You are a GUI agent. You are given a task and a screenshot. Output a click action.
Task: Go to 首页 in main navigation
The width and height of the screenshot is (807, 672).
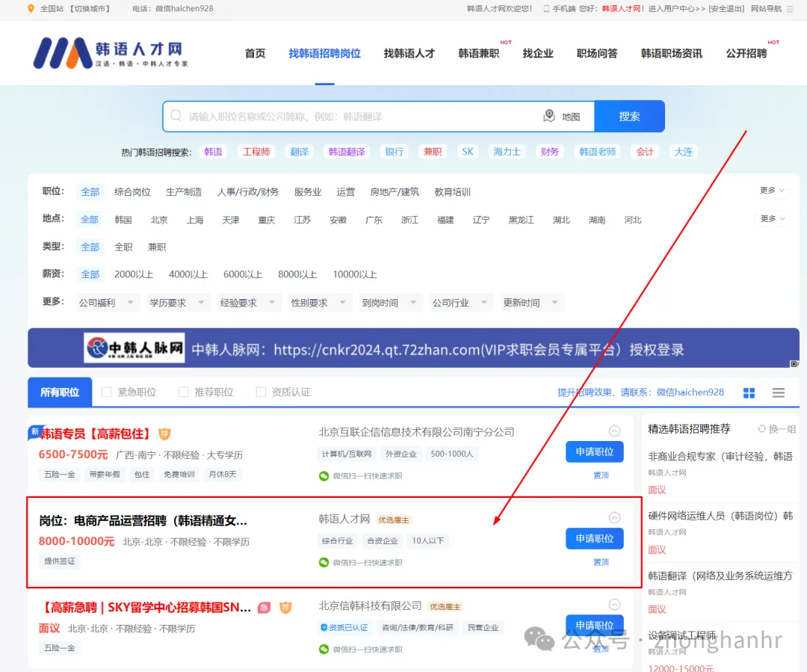click(x=256, y=54)
